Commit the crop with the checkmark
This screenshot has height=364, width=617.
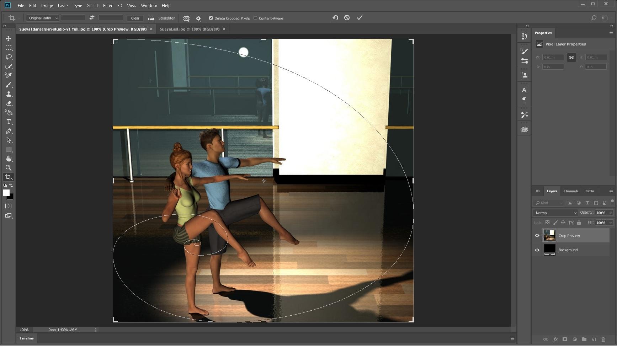[x=360, y=18]
